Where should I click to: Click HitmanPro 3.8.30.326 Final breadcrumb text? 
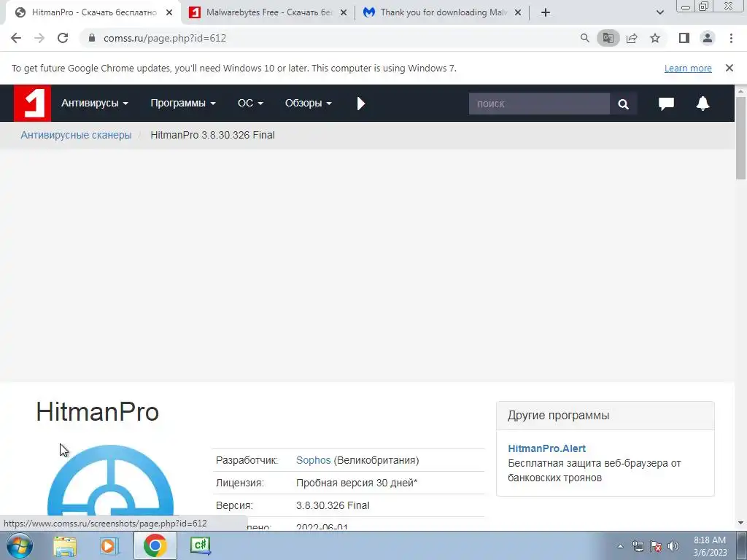(x=212, y=135)
